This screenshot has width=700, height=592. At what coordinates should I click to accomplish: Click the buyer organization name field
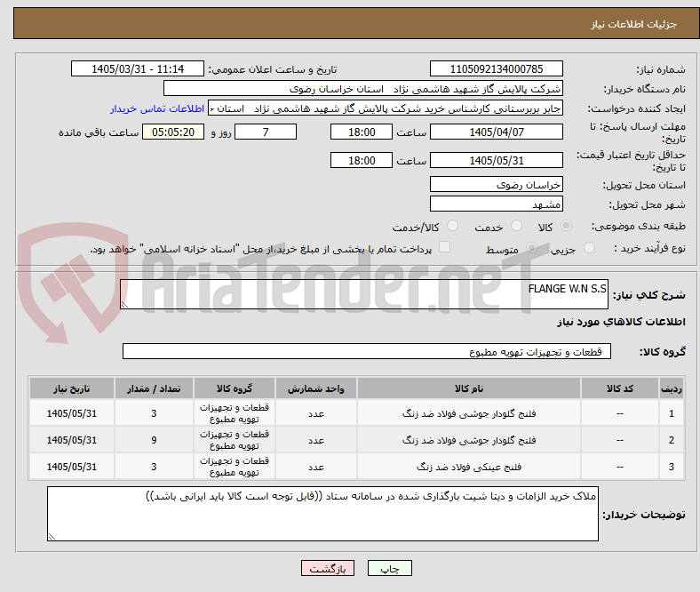(363, 89)
